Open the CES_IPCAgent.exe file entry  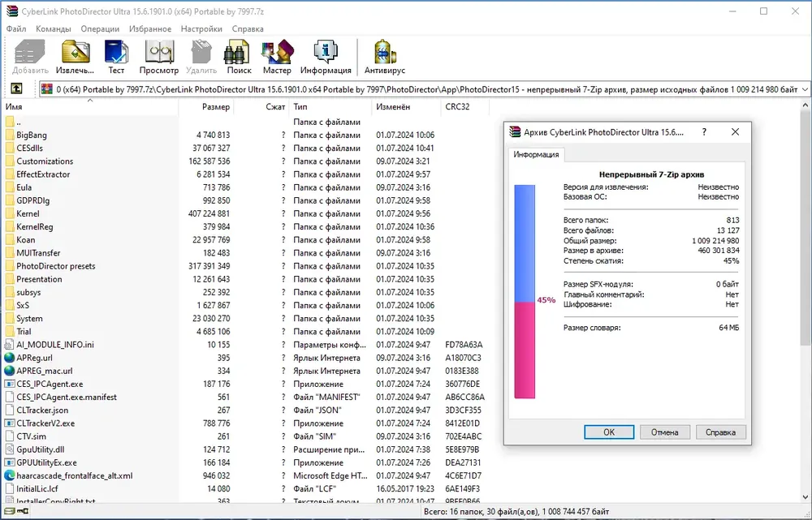49,384
